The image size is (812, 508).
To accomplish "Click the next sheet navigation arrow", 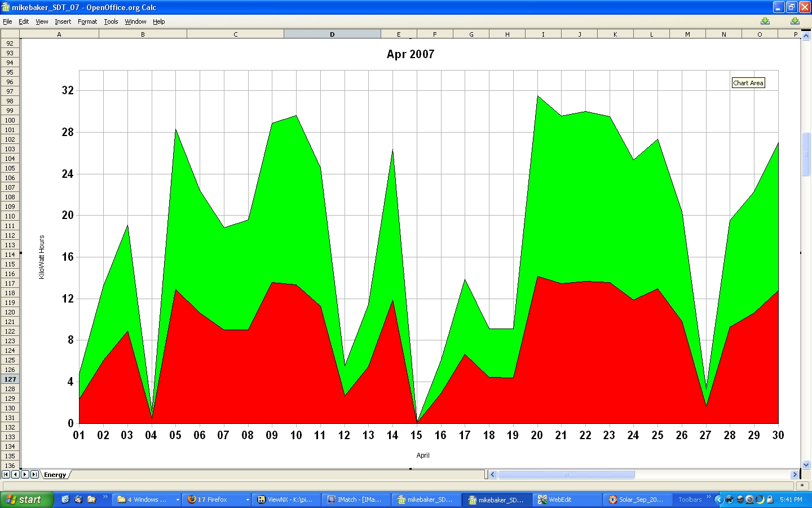I will (x=25, y=475).
